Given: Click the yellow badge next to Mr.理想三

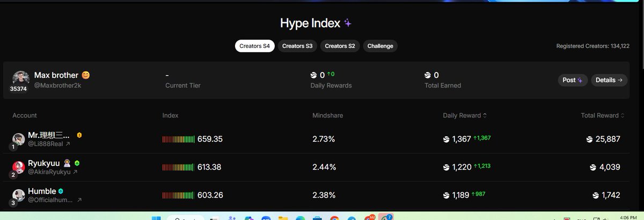Looking at the screenshot, I should 79,135.
